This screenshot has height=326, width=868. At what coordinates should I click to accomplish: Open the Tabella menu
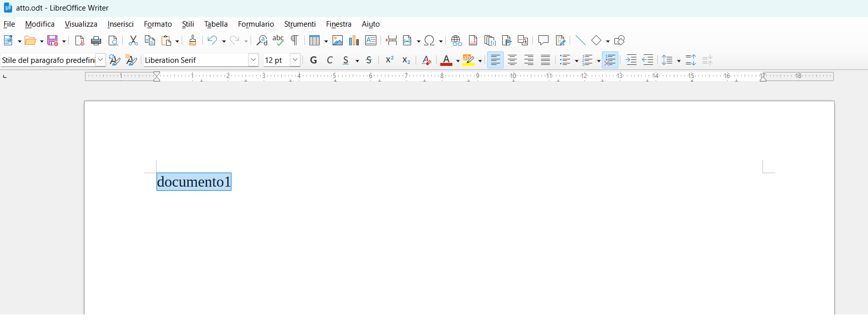216,24
